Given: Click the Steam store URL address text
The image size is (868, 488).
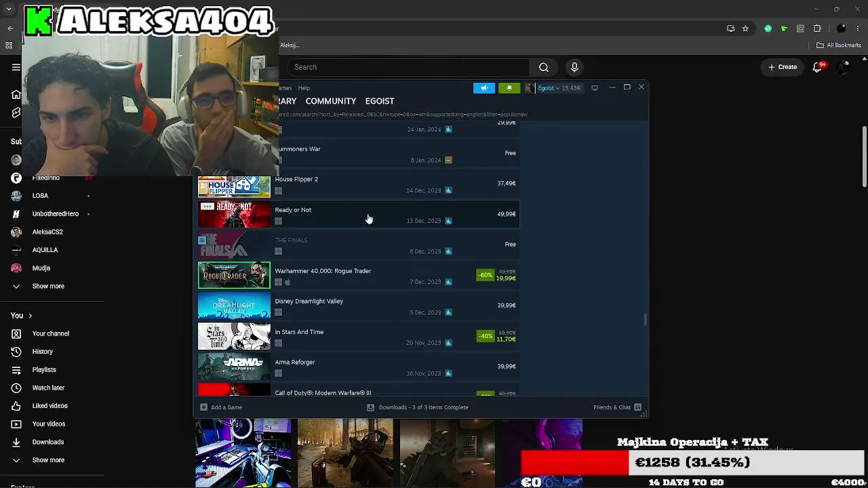Looking at the screenshot, I should [403, 115].
